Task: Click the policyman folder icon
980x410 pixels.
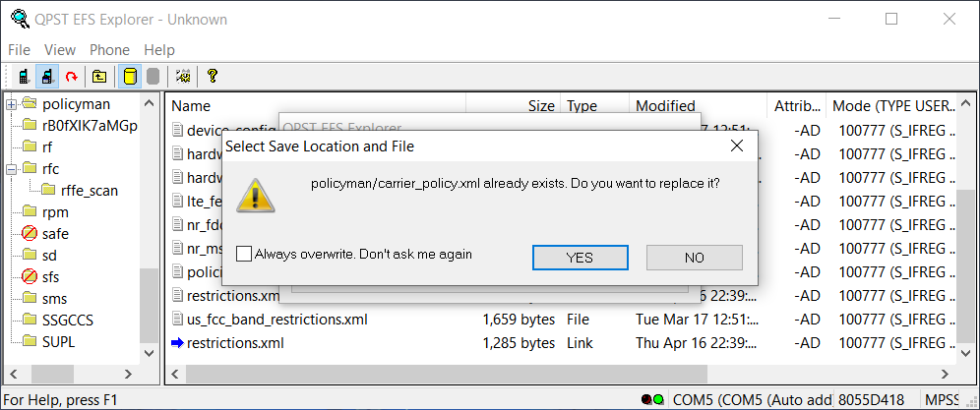Action: (30, 103)
